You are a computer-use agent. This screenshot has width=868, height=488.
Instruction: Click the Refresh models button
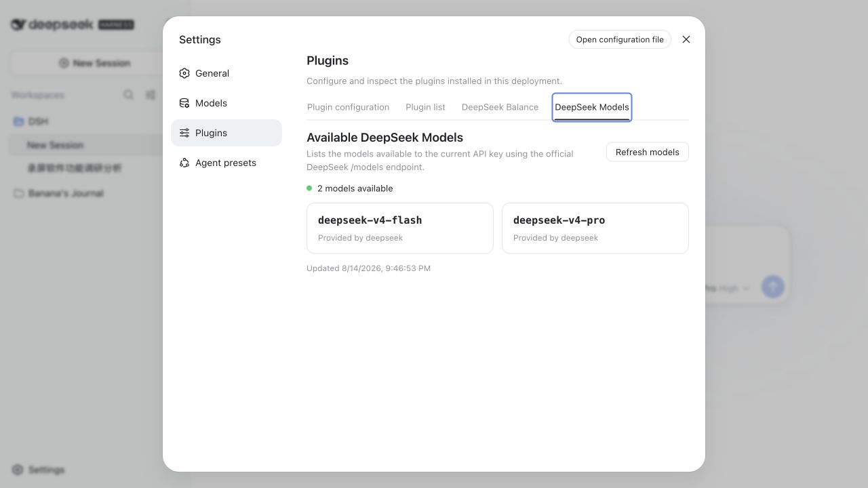pyautogui.click(x=647, y=152)
